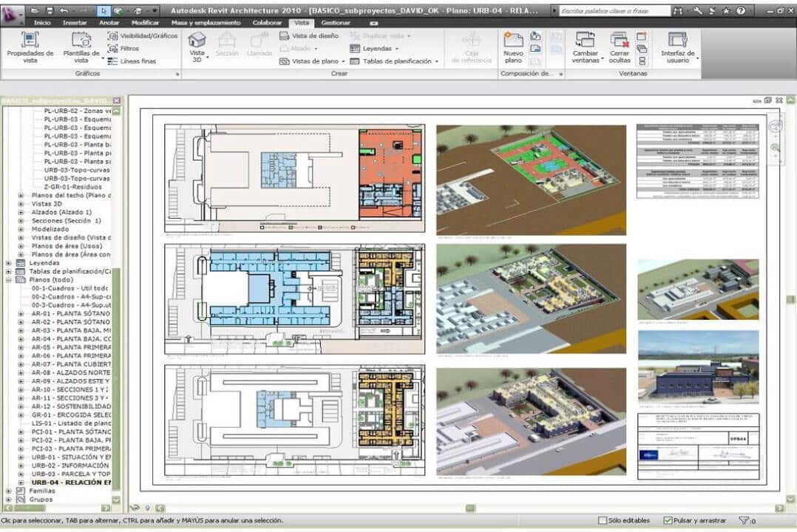This screenshot has width=797, height=532.
Task: Switch to Insertar ribbon tab
Action: (x=75, y=23)
